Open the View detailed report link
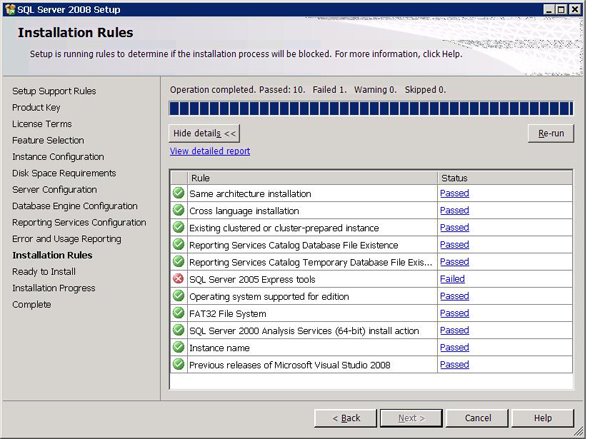The width and height of the screenshot is (600, 439). [x=210, y=151]
